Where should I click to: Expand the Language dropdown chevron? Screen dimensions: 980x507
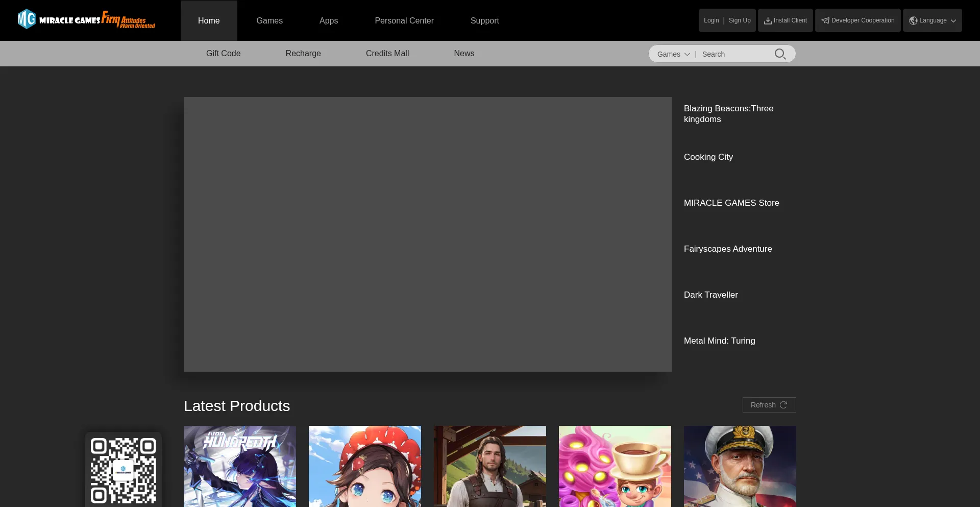click(953, 21)
